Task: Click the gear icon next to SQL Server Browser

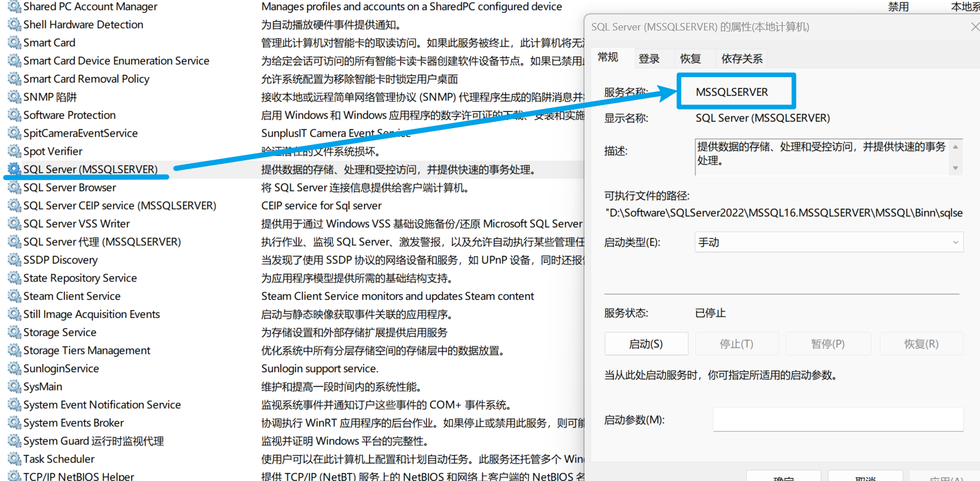Action: coord(14,187)
